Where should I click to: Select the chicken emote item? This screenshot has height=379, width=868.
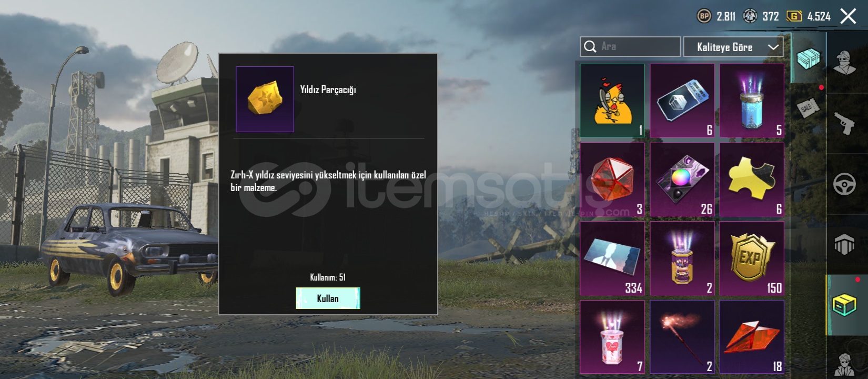[x=612, y=101]
